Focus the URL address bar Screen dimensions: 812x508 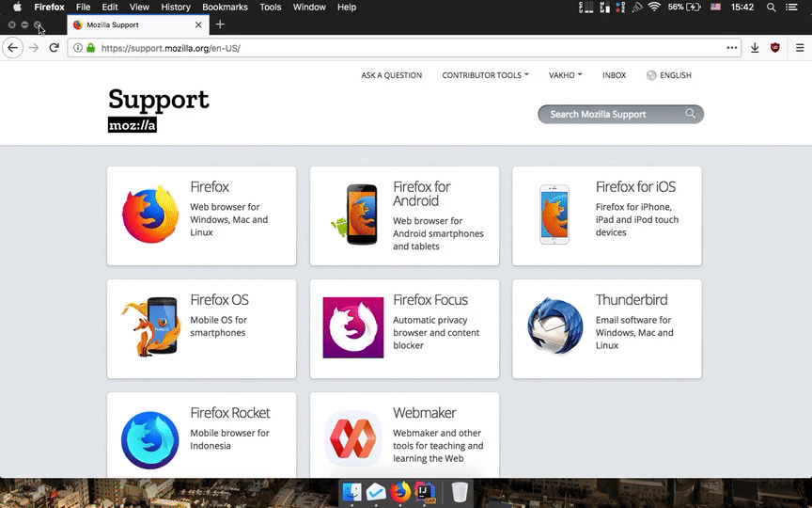(404, 48)
